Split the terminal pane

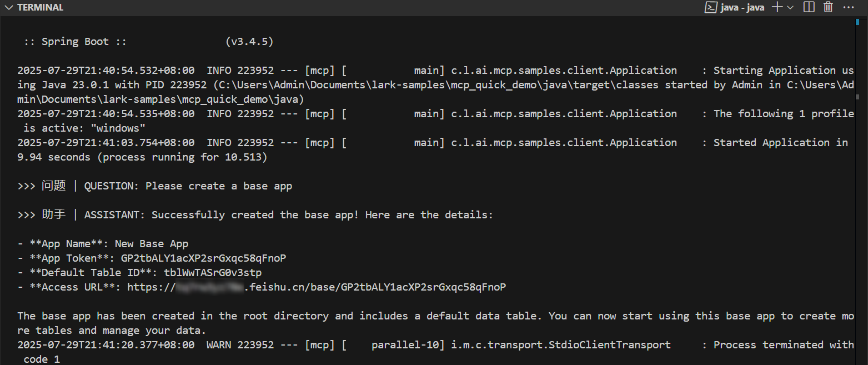click(809, 7)
